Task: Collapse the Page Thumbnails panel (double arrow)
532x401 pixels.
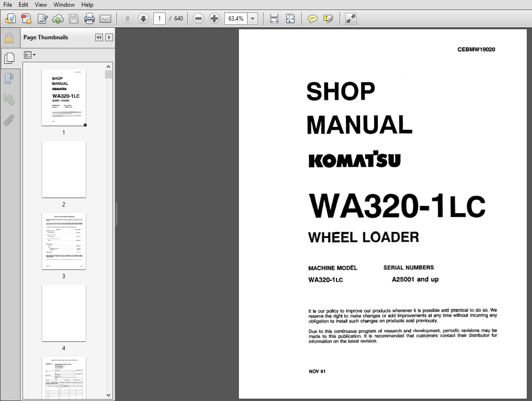Action: click(x=99, y=37)
